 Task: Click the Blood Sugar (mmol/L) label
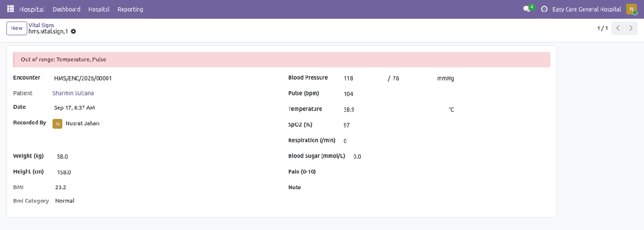click(x=317, y=156)
